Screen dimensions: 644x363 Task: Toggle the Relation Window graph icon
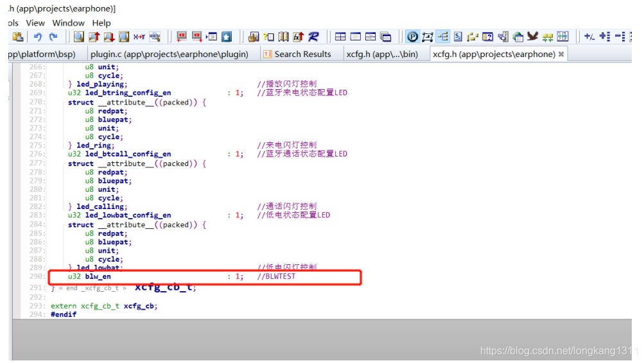(428, 37)
